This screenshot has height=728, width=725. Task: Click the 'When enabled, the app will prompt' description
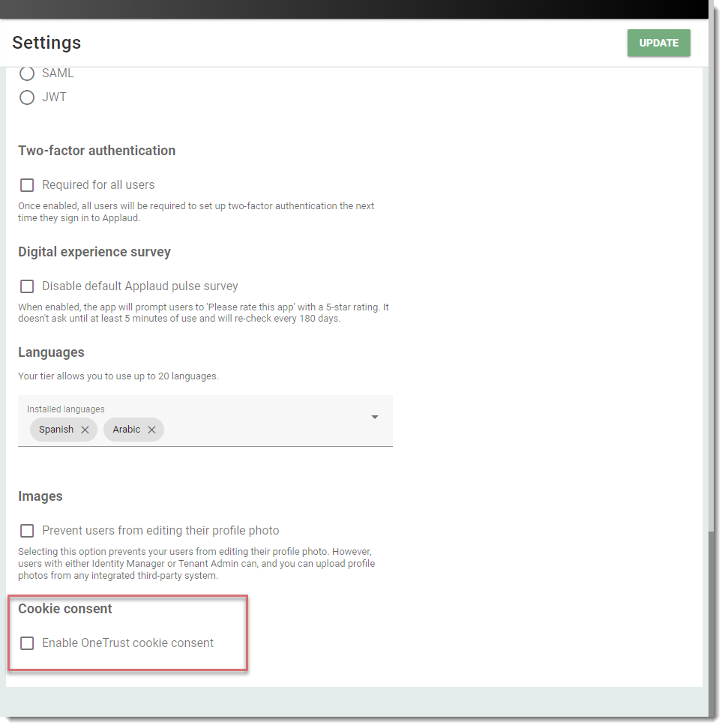[203, 313]
